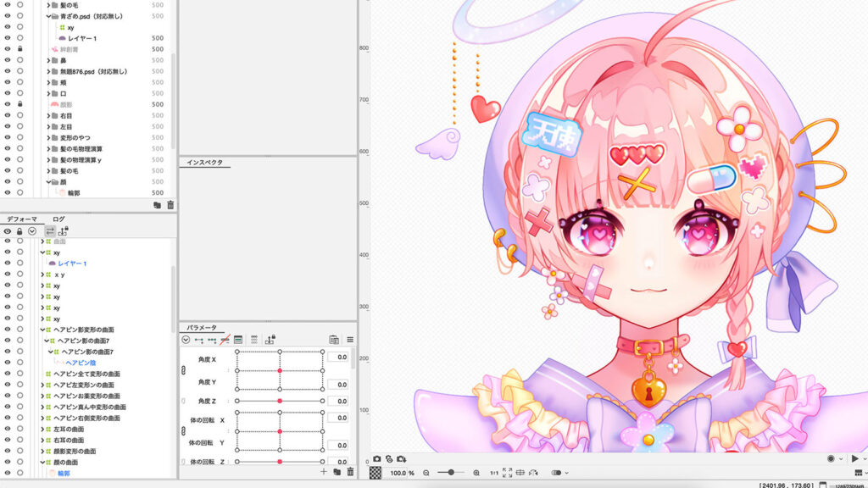Switch to the ログ tab
Screen dimensions: 868x488
(58, 219)
